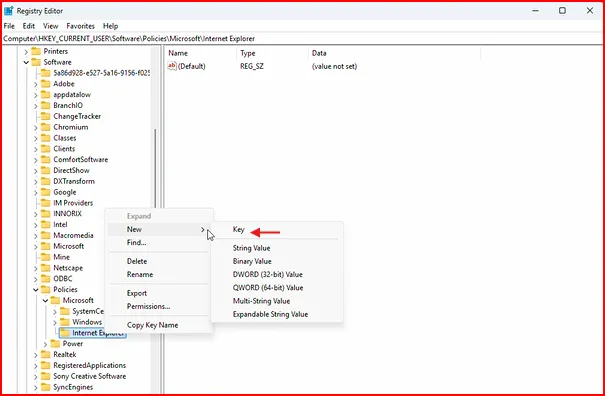
Task: Click the IM Providers folder icon
Action: (46, 203)
